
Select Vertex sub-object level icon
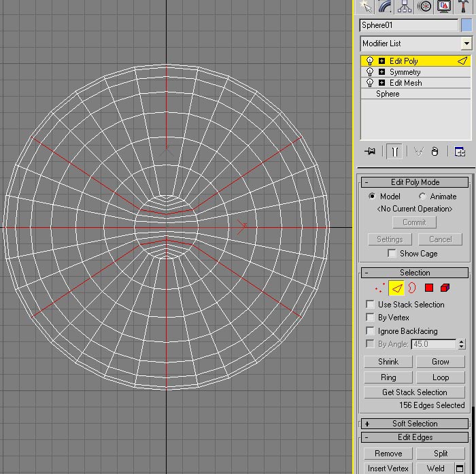click(379, 288)
